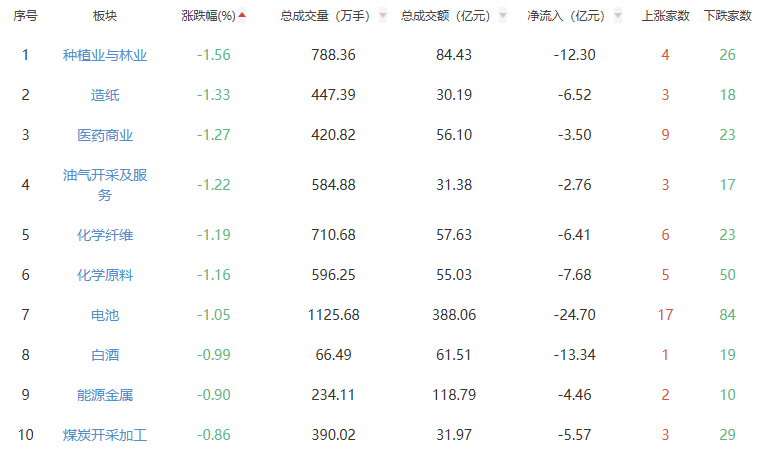Click the sort arrow next to 总成交量（万手）
The image size is (759, 455).
[x=382, y=16]
